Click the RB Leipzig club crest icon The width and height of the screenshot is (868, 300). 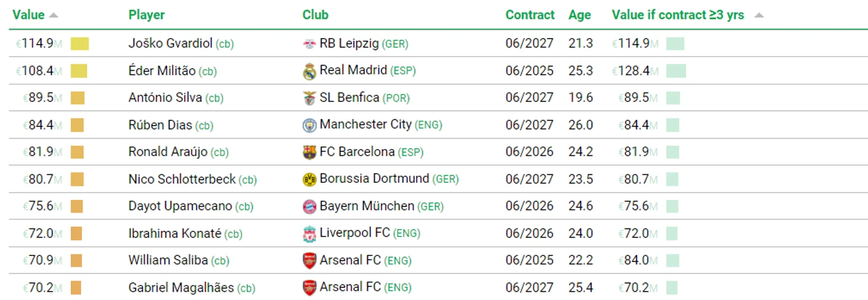309,44
